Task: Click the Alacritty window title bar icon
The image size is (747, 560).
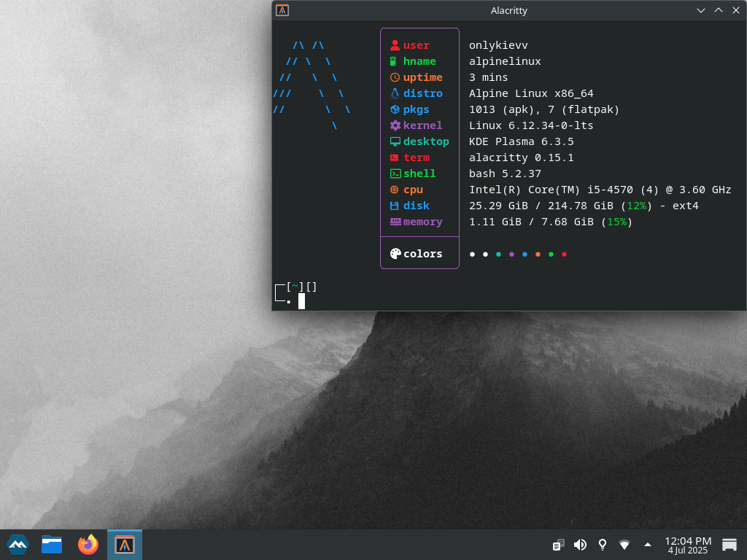Action: pos(282,10)
